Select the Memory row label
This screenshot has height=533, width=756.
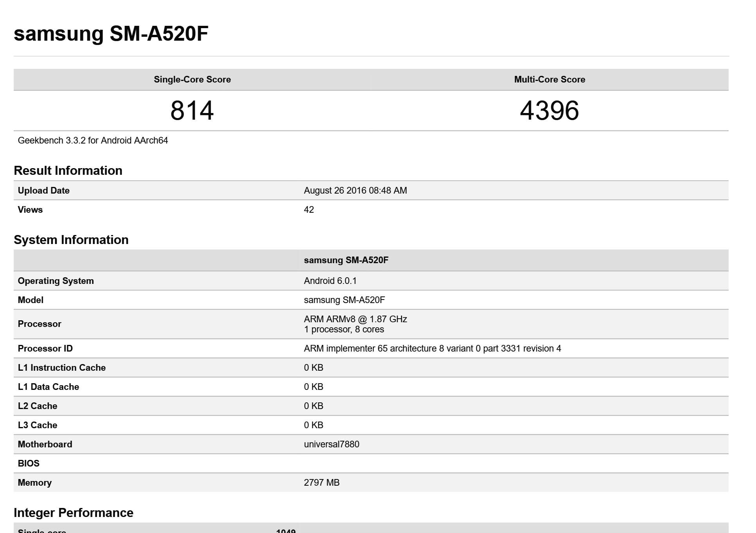click(x=35, y=483)
